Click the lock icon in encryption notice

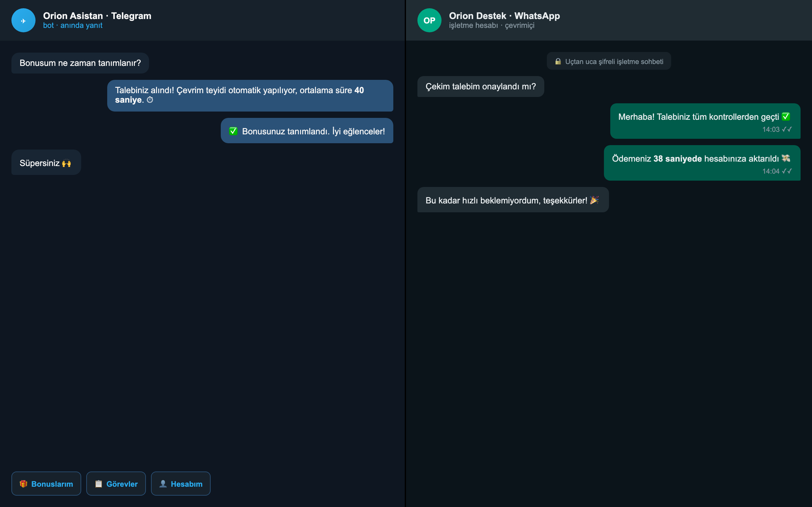558,61
